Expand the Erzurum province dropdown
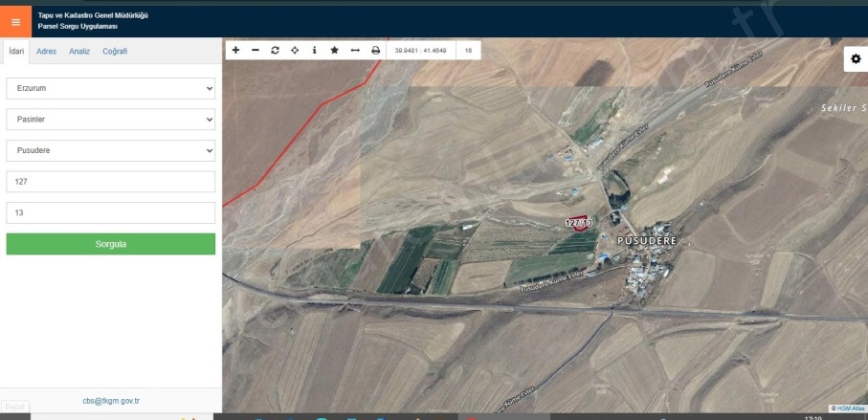This screenshot has height=420, width=868. (x=110, y=88)
